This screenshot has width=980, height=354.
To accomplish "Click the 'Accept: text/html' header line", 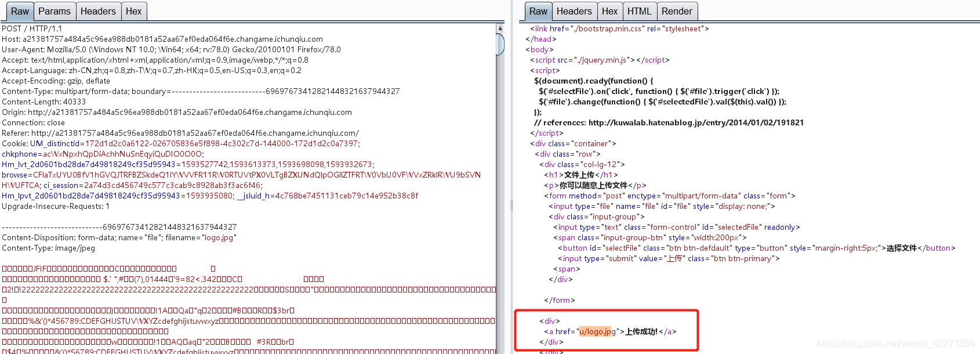I will coord(155,60).
